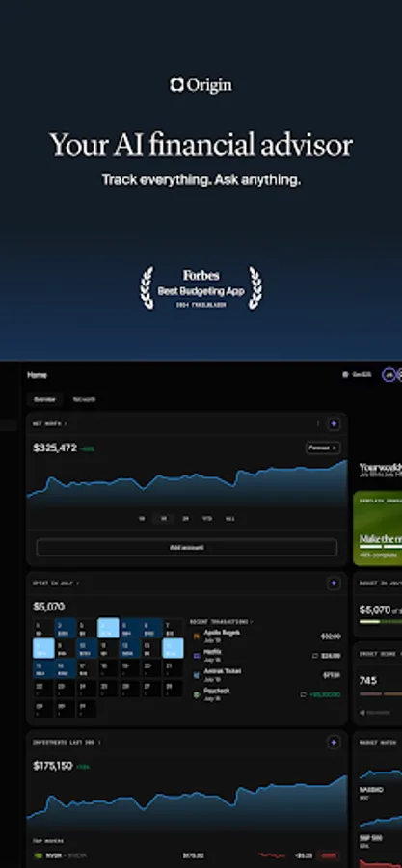Open the Net Worth card options menu
Image resolution: width=402 pixels, height=868 pixels.
pos(318,424)
